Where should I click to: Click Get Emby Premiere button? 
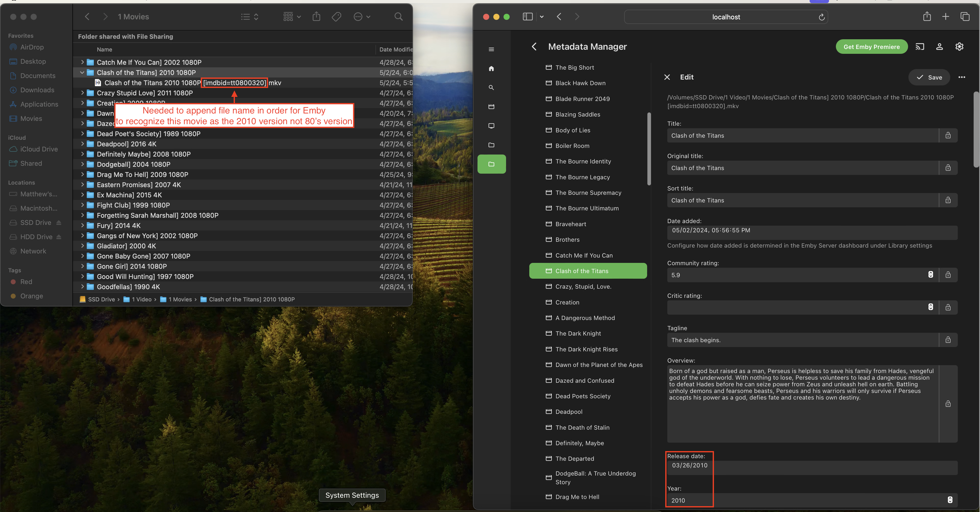(x=871, y=47)
